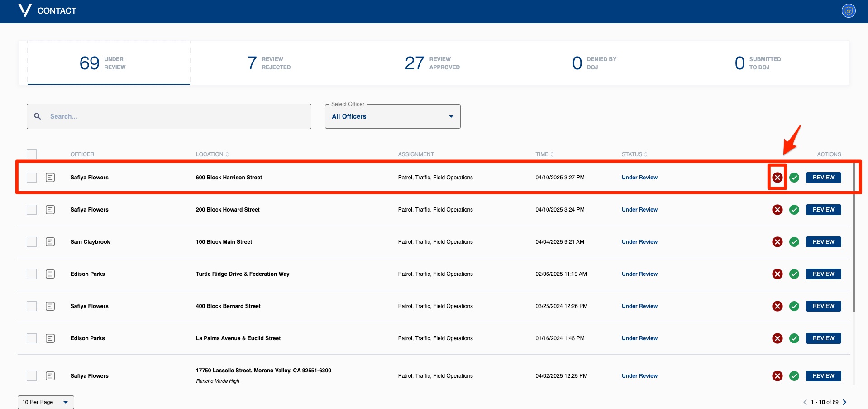The height and width of the screenshot is (409, 868).
Task: Check the 200 Block Howard Street row checkbox
Action: [x=32, y=210]
